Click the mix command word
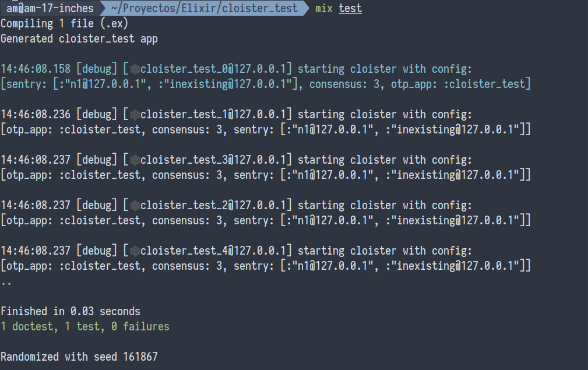Screen dimensions: 588x370 pyautogui.click(x=324, y=9)
